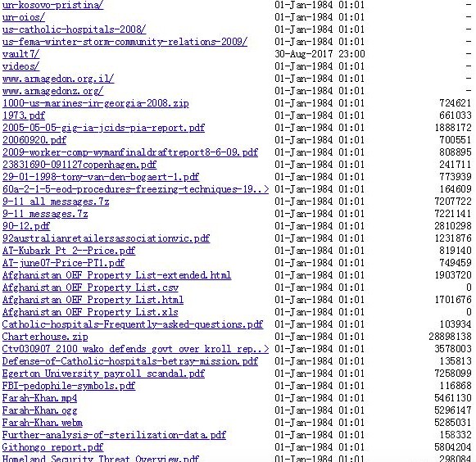Open AT-june07-Price-PT1.pdf link

[63, 263]
